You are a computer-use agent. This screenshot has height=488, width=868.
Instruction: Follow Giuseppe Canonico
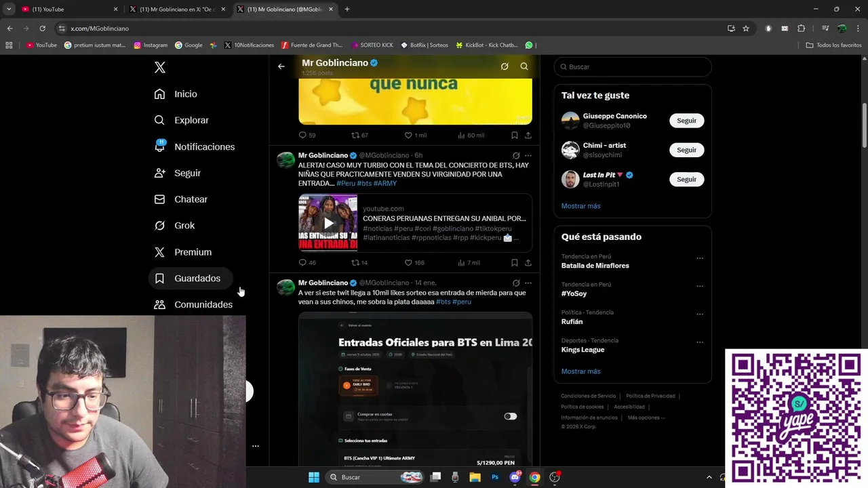point(686,121)
